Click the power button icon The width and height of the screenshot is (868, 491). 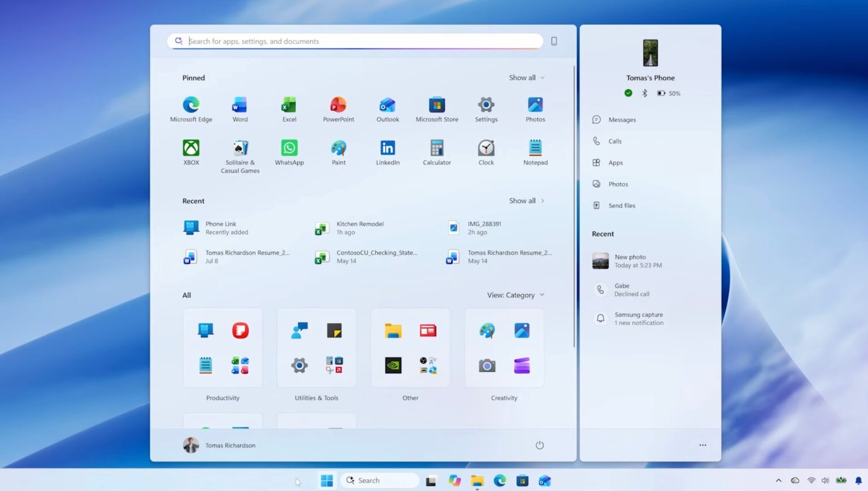point(540,445)
